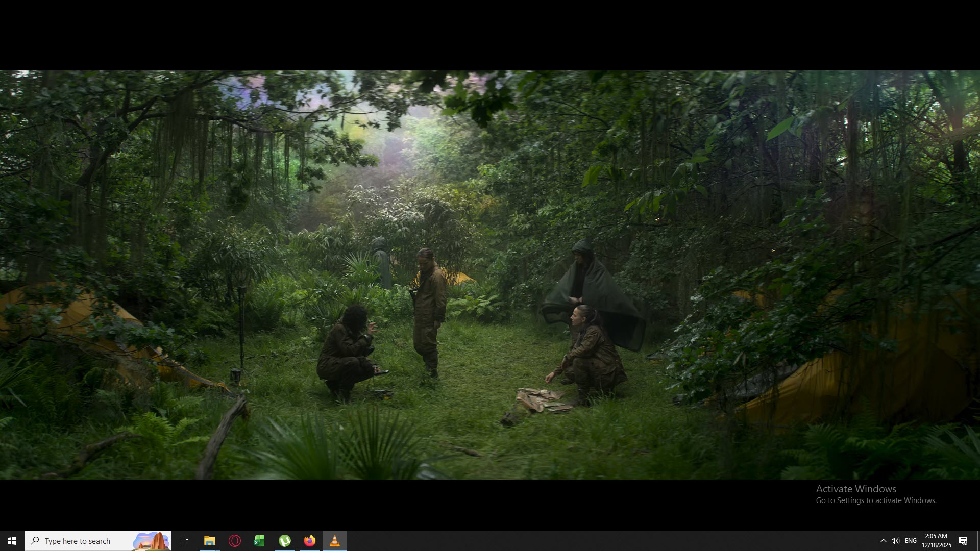Viewport: 980px width, 551px height.
Task: Open the Windows Start menu
Action: (x=12, y=541)
